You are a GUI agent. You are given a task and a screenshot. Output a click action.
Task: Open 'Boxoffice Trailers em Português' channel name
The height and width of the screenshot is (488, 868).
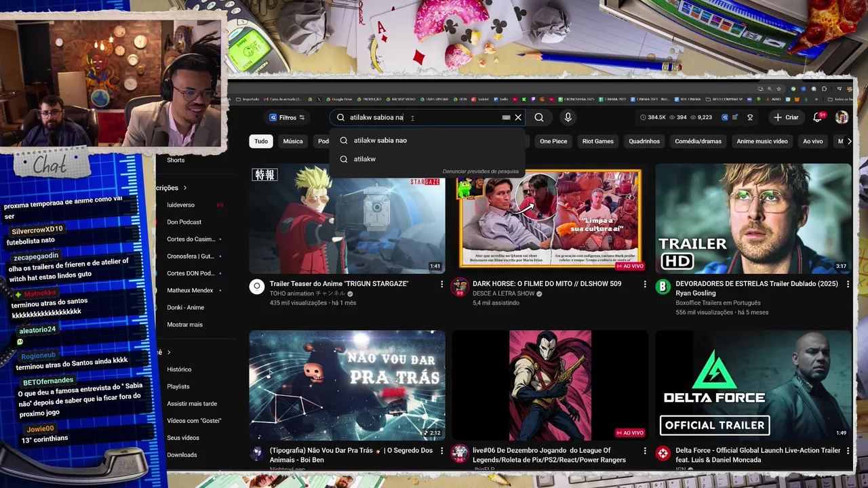(x=718, y=303)
